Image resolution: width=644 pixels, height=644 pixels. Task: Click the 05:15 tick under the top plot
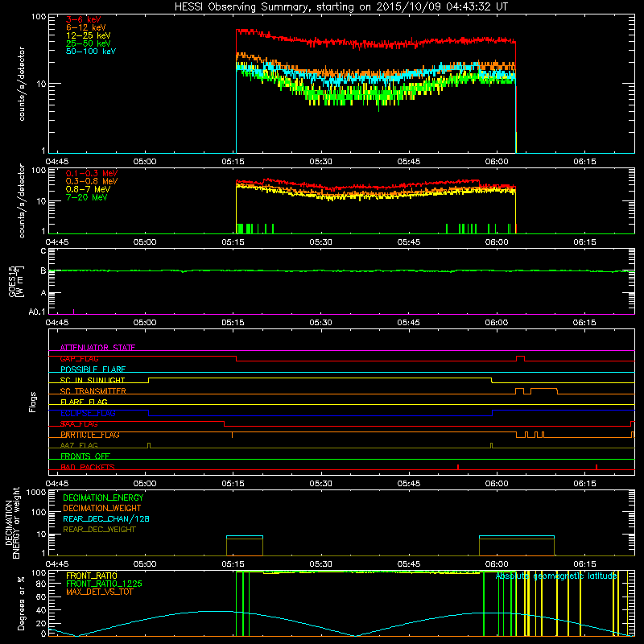233,162
